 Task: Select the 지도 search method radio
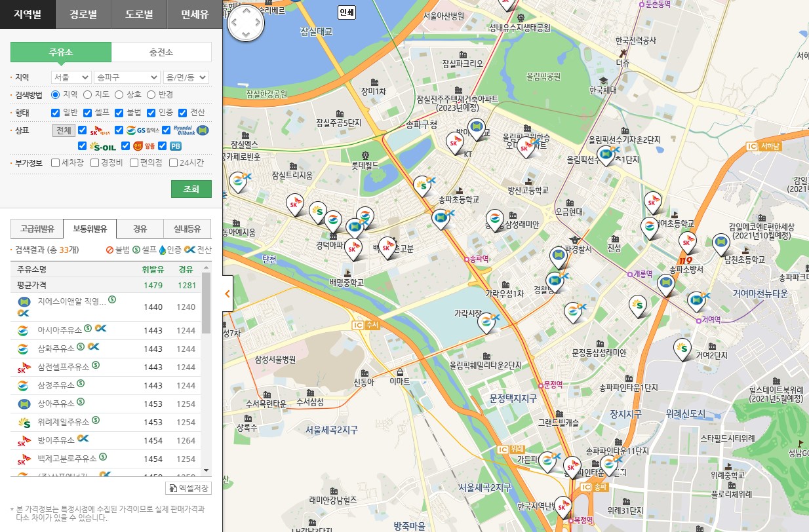[87, 95]
